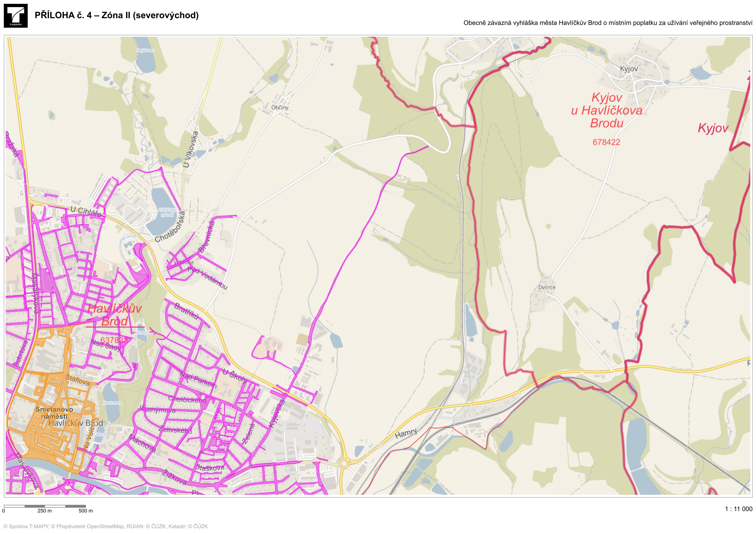756x534 pixels.
Task: Click the scale bar at the bottom left
Action: point(45,506)
